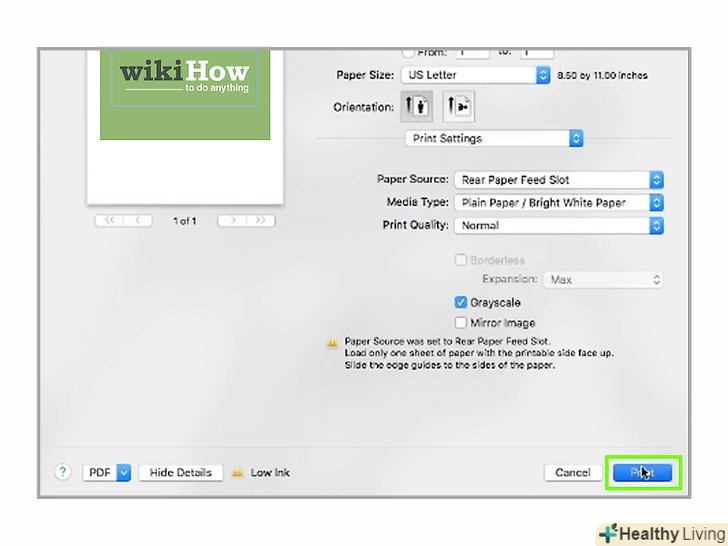Click the blue Print button
This screenshot has height=546, width=728.
click(643, 473)
